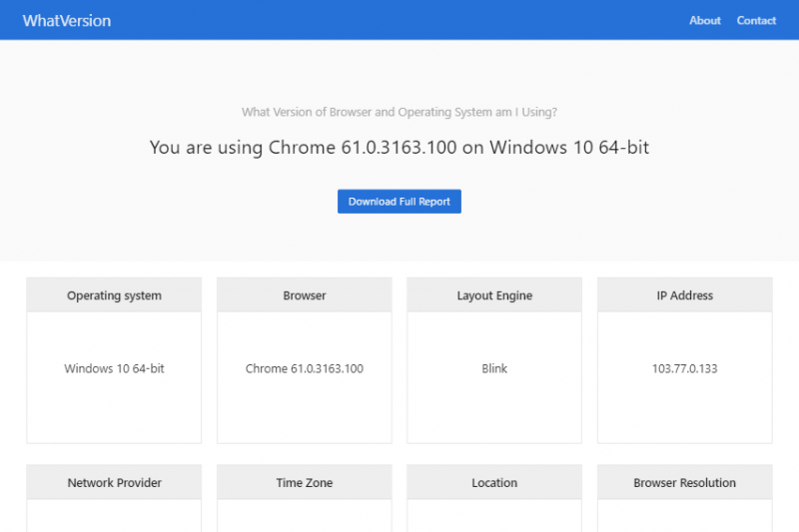
Task: Select the IP address 103.77.0.133
Action: click(685, 368)
